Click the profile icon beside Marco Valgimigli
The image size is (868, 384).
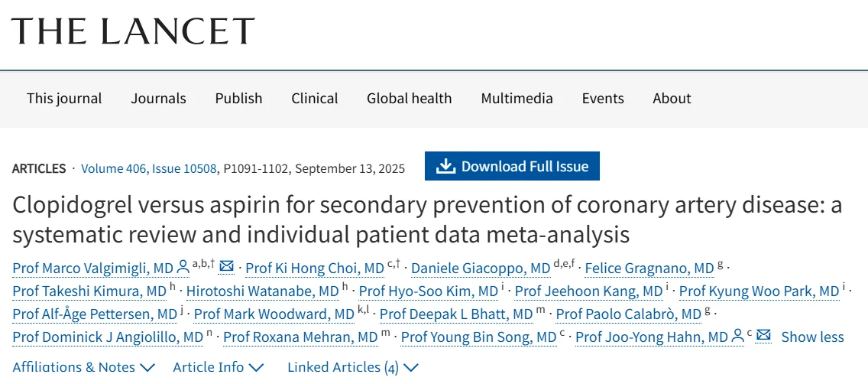point(183,268)
